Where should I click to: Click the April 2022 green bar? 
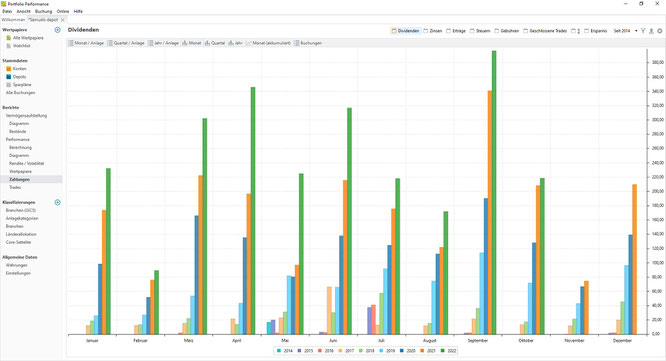pyautogui.click(x=253, y=211)
